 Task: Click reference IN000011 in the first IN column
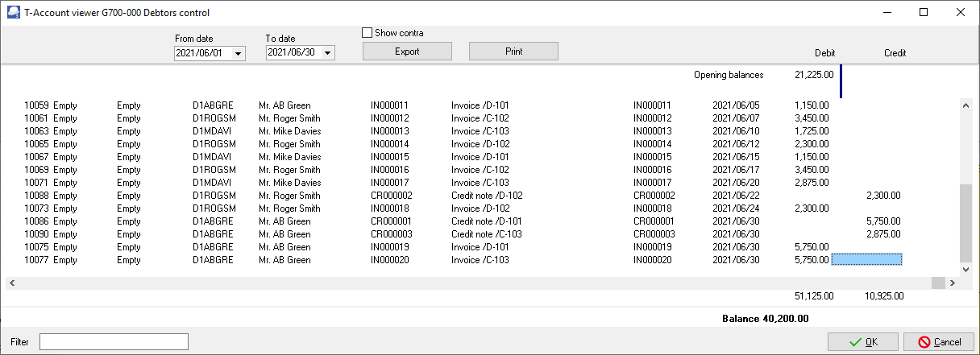pyautogui.click(x=390, y=105)
